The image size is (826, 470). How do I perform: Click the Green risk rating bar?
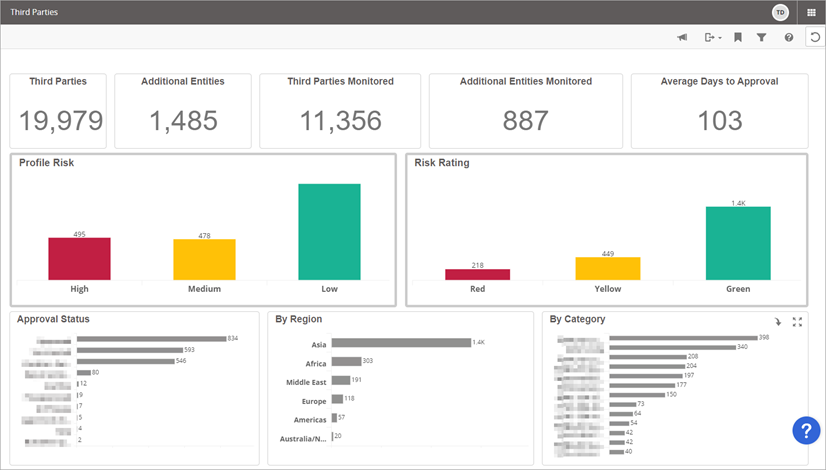coord(738,243)
